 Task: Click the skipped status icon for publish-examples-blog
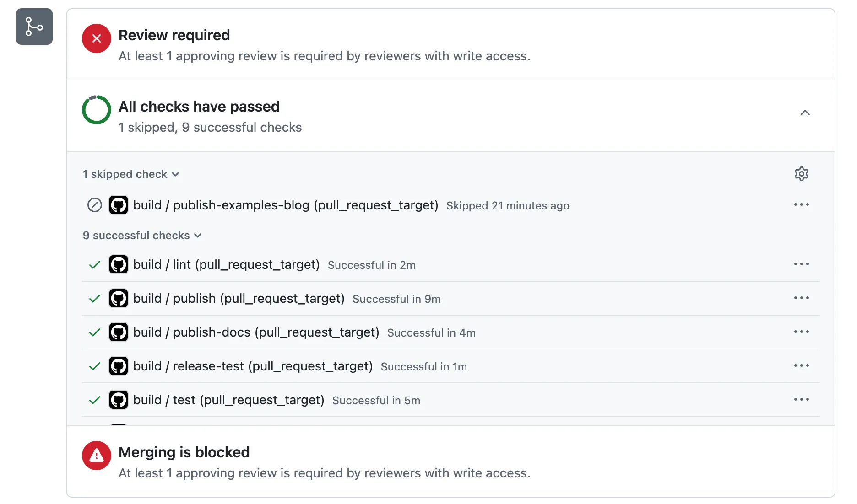click(x=95, y=205)
